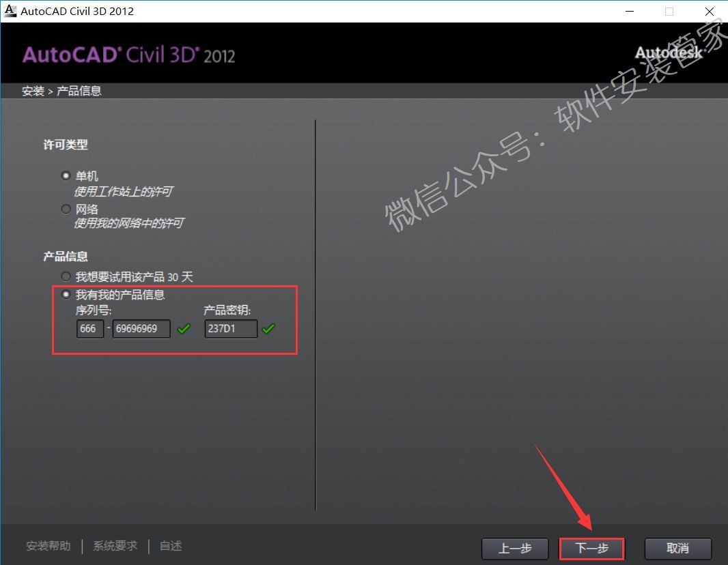Click the serial number field 69696969
The width and height of the screenshot is (728, 565).
141,329
